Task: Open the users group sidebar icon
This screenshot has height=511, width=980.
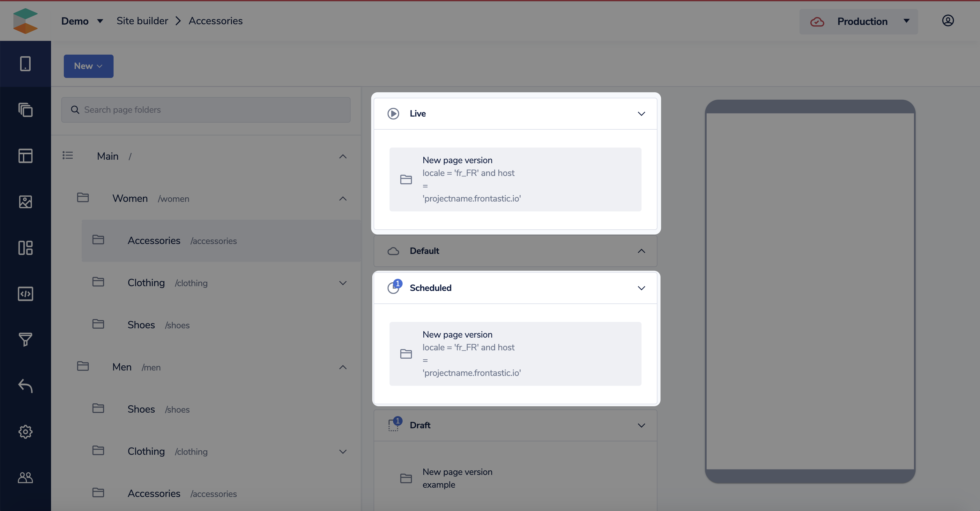Action: (25, 477)
